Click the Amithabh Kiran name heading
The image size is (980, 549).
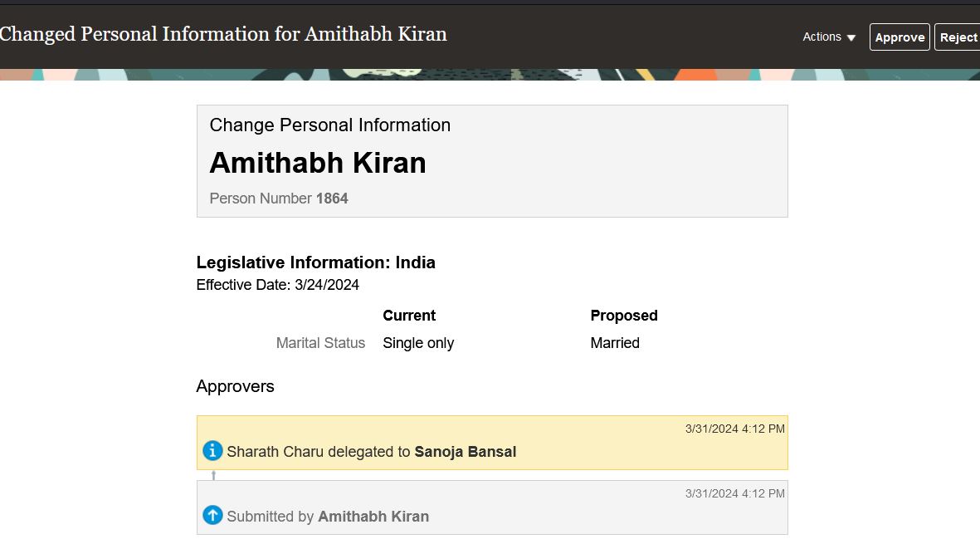pyautogui.click(x=318, y=163)
